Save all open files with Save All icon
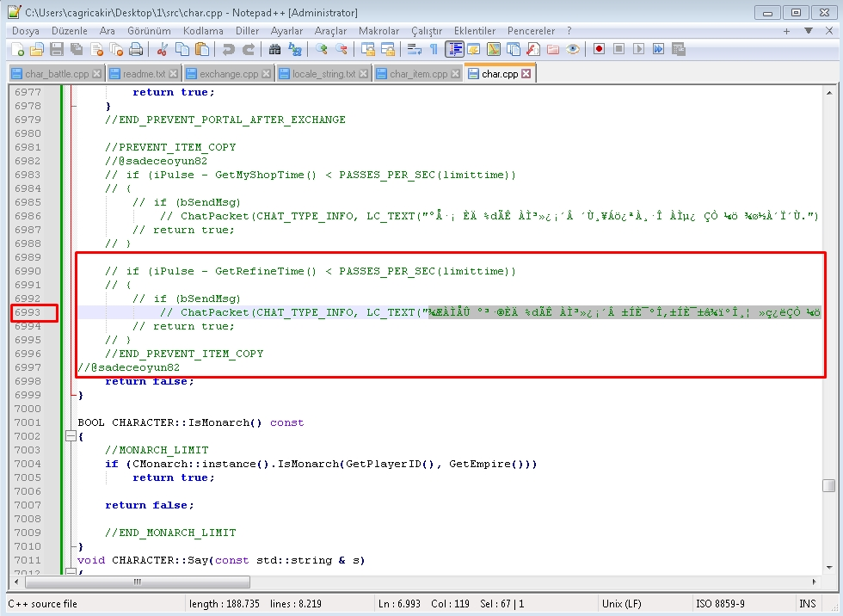This screenshot has width=843, height=616. 76,49
